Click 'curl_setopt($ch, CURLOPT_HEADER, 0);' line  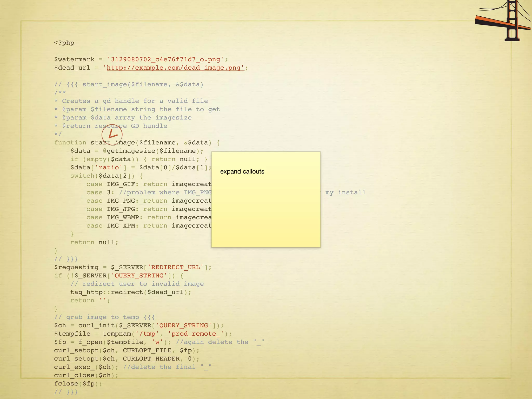coord(127,359)
